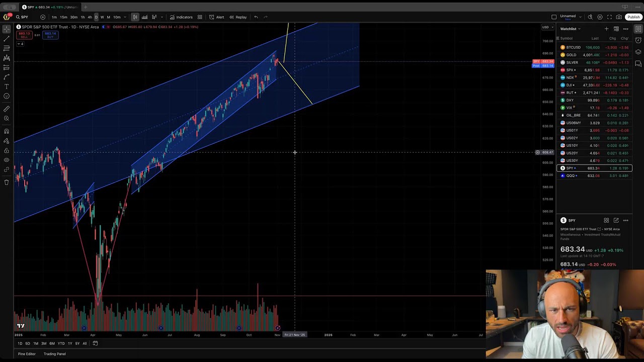Switch to 4h timeframe

pos(90,17)
